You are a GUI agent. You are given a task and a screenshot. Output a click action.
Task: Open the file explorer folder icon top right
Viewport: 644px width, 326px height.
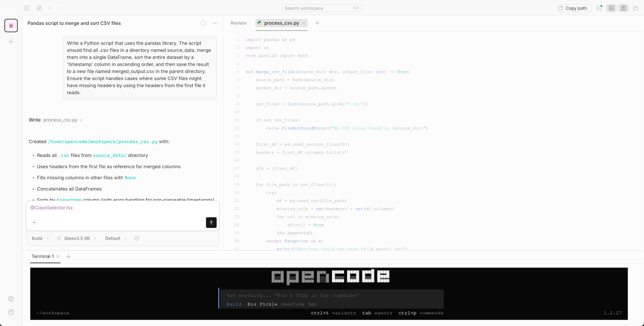pyautogui.click(x=636, y=8)
